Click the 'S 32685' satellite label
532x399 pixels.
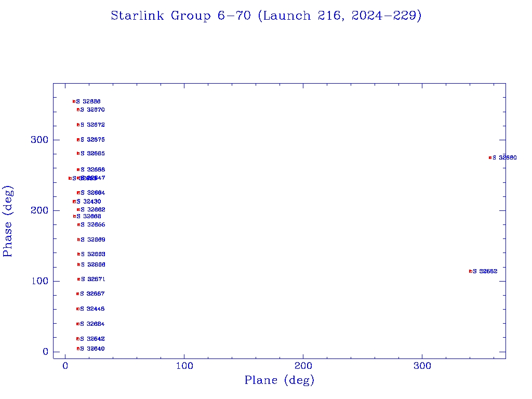pyautogui.click(x=92, y=153)
